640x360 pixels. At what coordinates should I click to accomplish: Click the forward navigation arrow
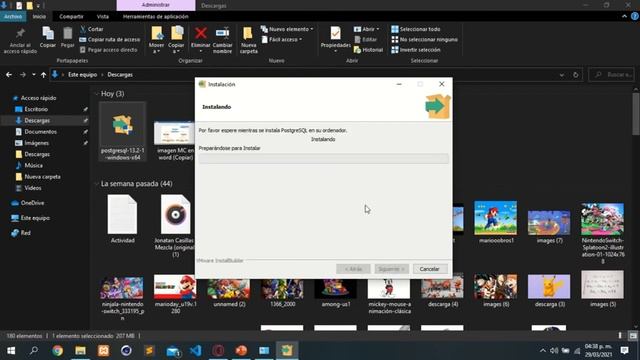click(x=23, y=75)
